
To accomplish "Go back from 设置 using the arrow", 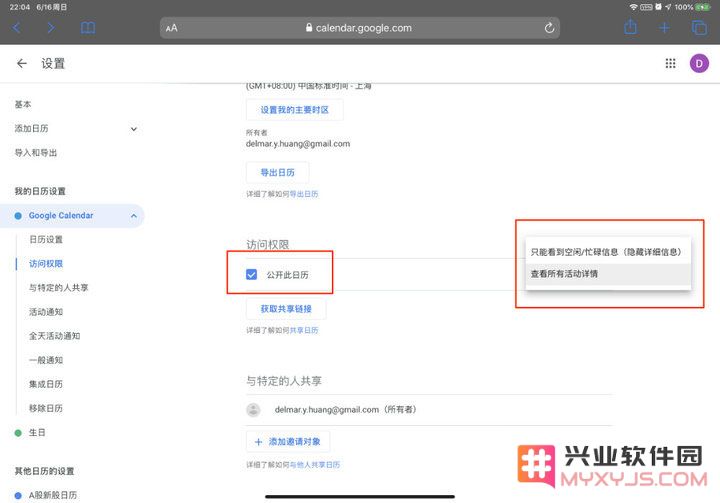I will click(22, 63).
